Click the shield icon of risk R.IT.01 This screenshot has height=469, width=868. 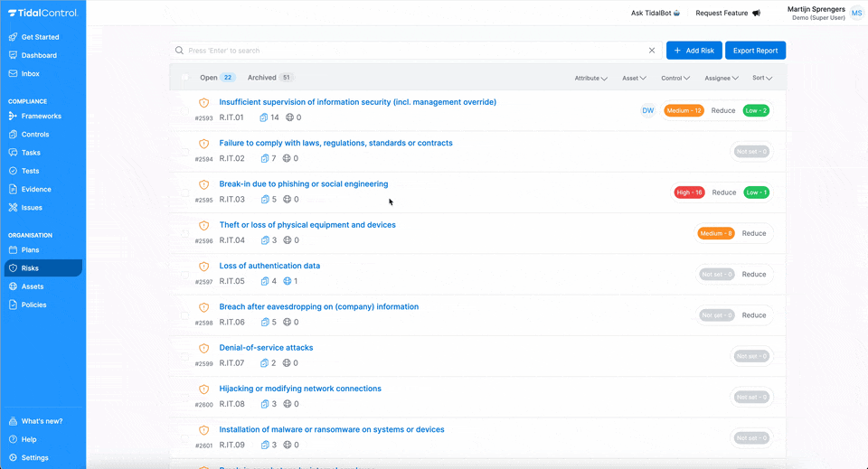[203, 102]
